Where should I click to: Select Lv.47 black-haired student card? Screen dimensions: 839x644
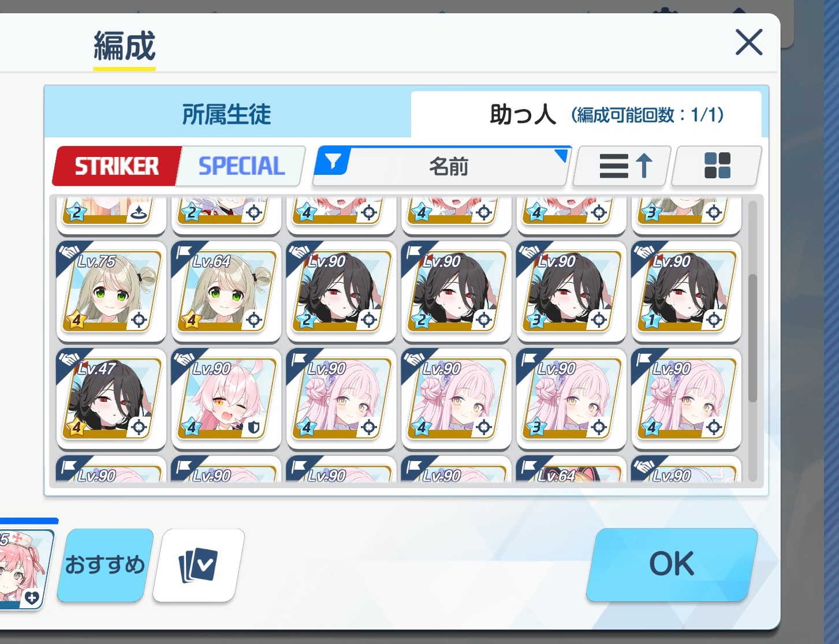coord(111,399)
